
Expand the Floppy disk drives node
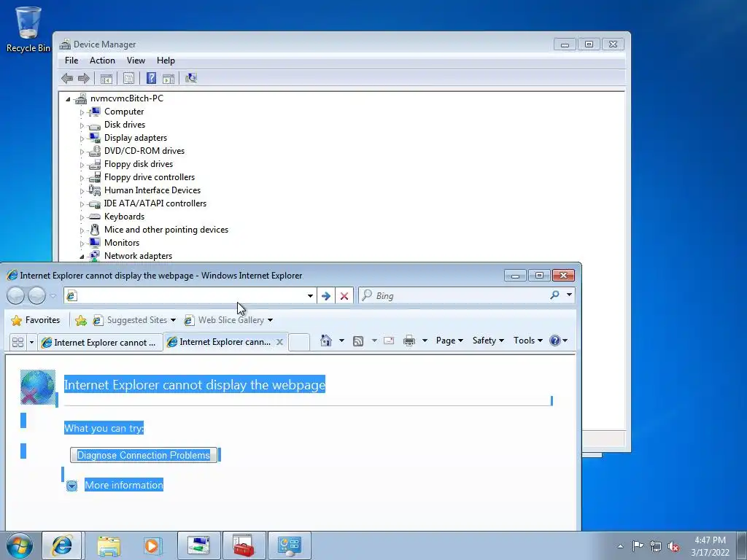82,165
